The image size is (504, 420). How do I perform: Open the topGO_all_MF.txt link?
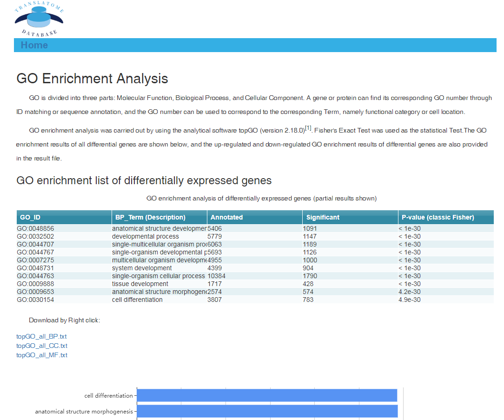(x=42, y=355)
